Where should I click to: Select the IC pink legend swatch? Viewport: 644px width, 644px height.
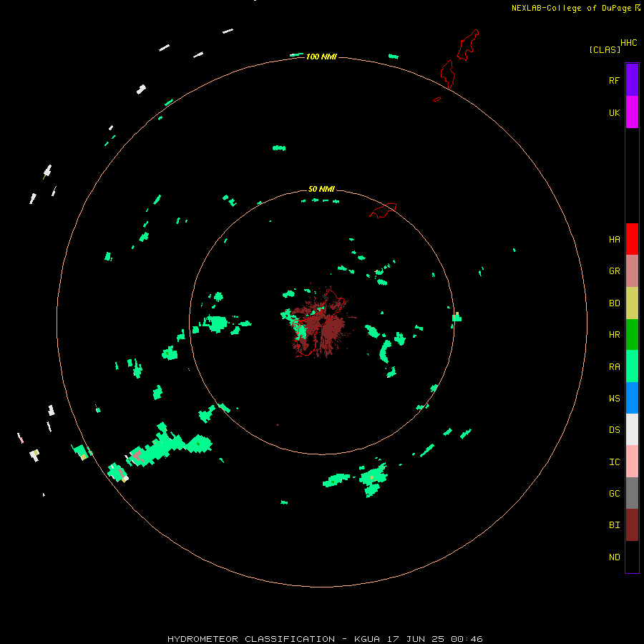pyautogui.click(x=632, y=462)
